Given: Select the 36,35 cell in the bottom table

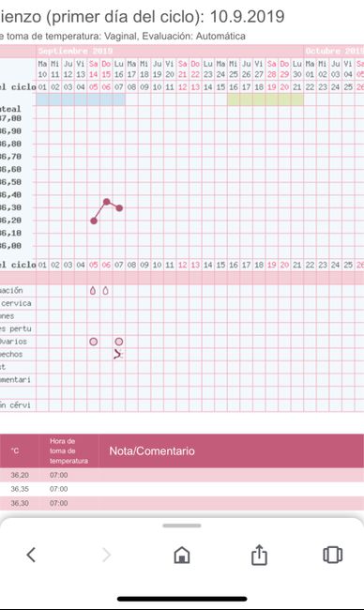Looking at the screenshot, I should tap(20, 489).
